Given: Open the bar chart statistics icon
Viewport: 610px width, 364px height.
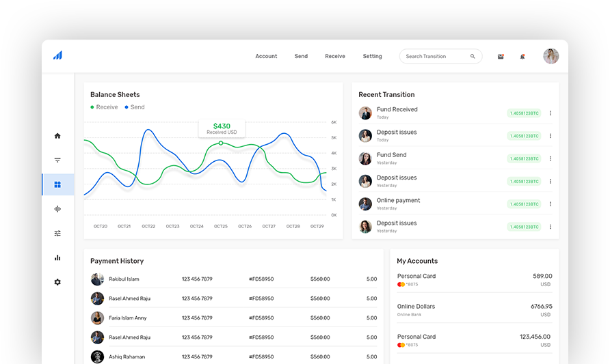Looking at the screenshot, I should pos(57,257).
